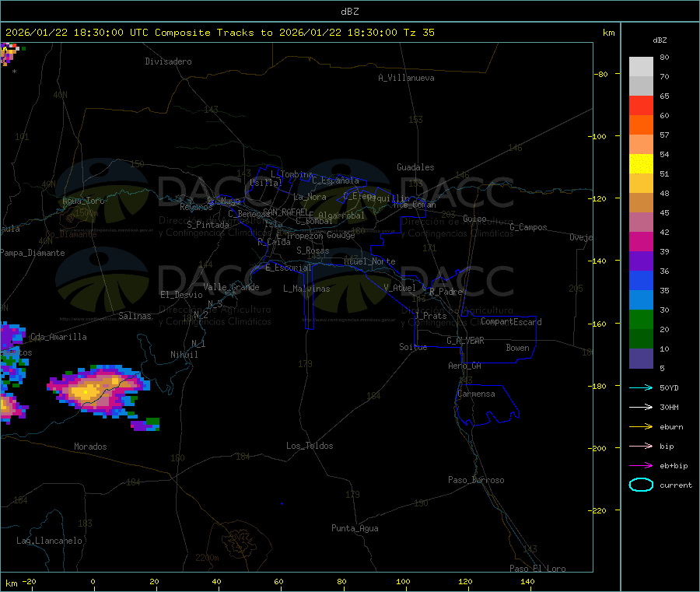Click the Nihuil map label

click(x=184, y=355)
